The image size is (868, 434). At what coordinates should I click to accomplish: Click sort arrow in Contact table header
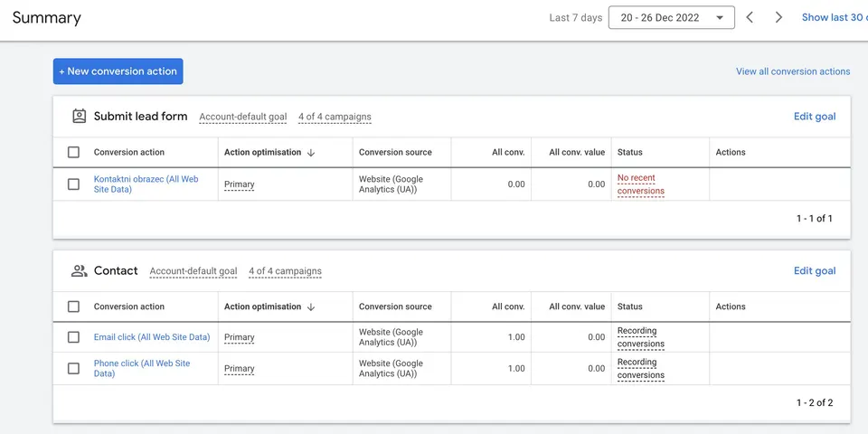coord(311,307)
